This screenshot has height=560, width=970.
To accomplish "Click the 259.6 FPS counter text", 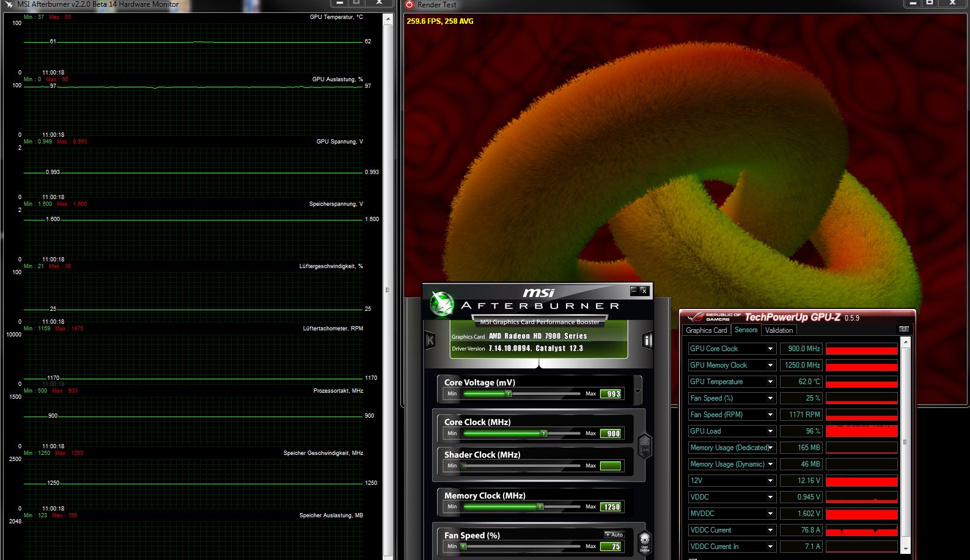I will pos(440,21).
